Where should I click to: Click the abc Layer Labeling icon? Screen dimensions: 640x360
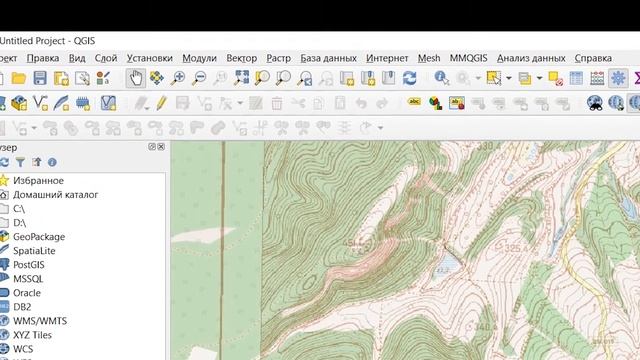414,102
